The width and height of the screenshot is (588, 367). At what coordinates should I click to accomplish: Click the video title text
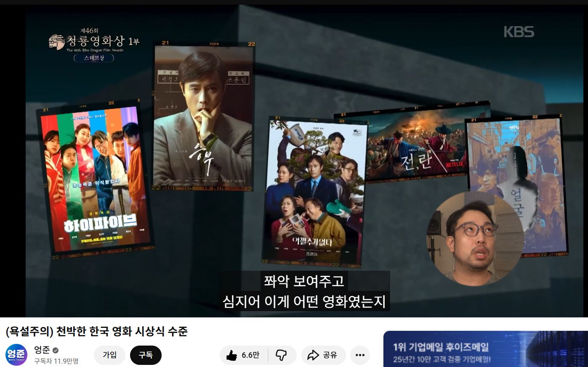96,332
